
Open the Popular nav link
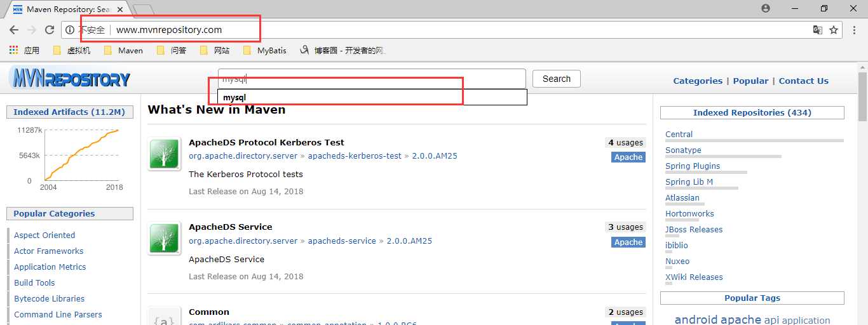tap(750, 81)
